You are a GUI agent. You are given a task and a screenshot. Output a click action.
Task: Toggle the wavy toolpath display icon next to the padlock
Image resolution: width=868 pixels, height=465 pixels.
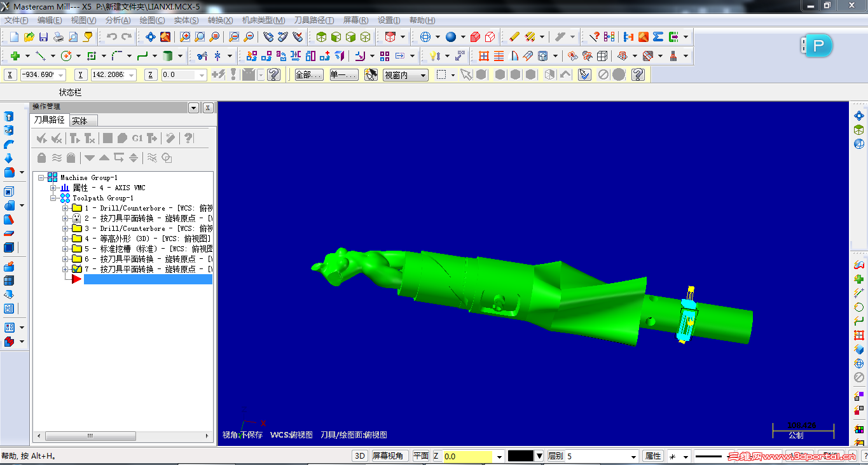tap(57, 158)
